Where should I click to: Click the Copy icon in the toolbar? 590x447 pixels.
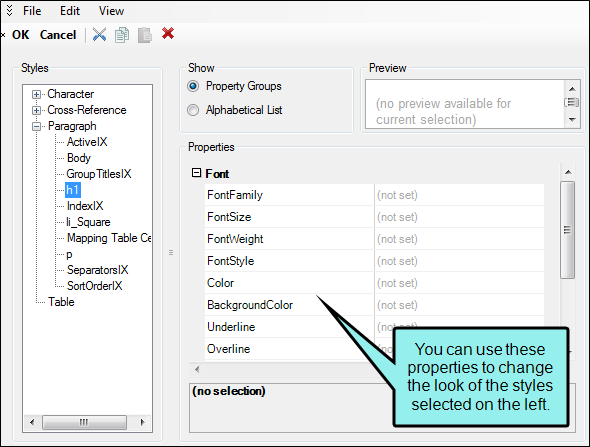coord(122,35)
